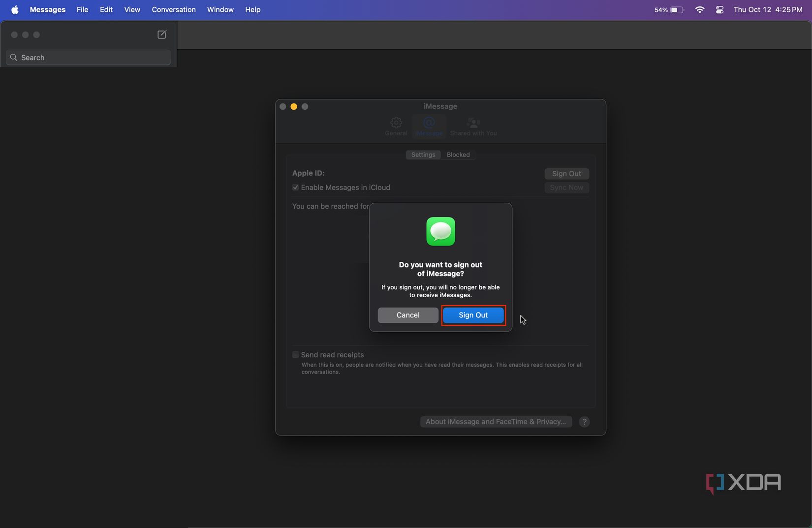Open the Window menu

point(220,9)
